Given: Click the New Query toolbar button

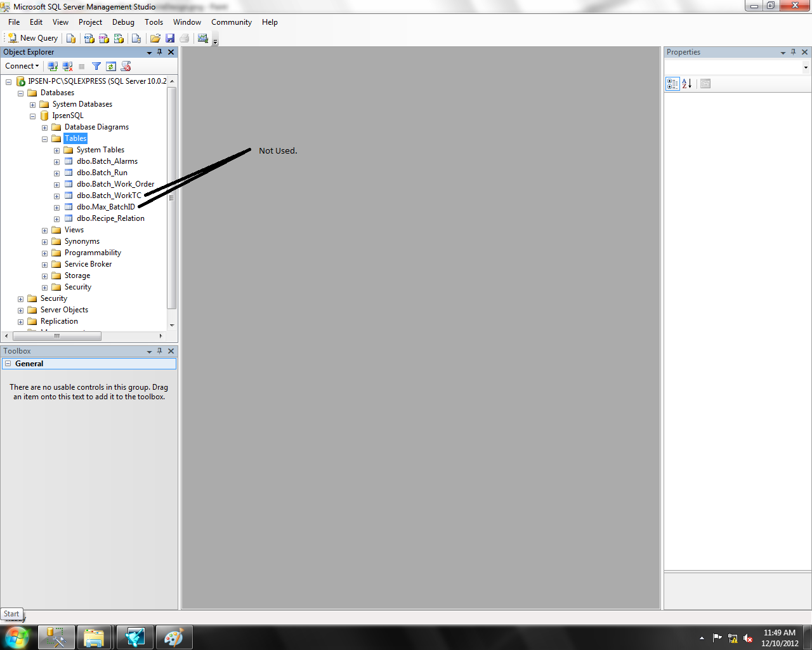Looking at the screenshot, I should coord(32,38).
